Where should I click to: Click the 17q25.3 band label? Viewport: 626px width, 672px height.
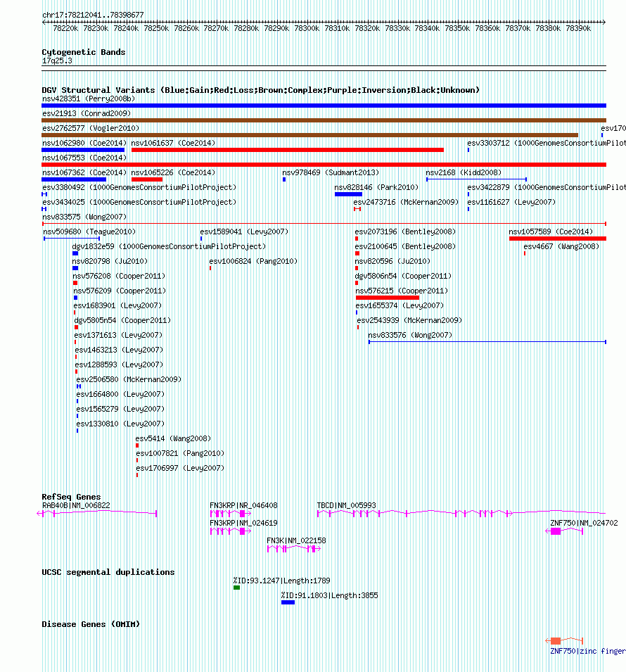[57, 61]
